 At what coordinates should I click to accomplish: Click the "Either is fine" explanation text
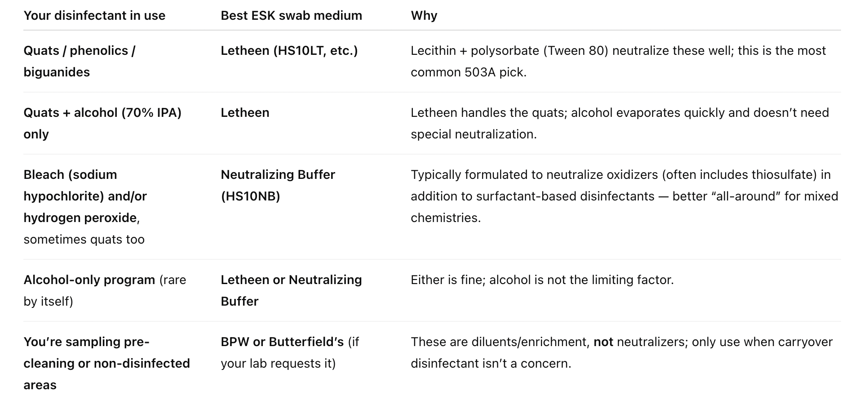click(x=542, y=280)
